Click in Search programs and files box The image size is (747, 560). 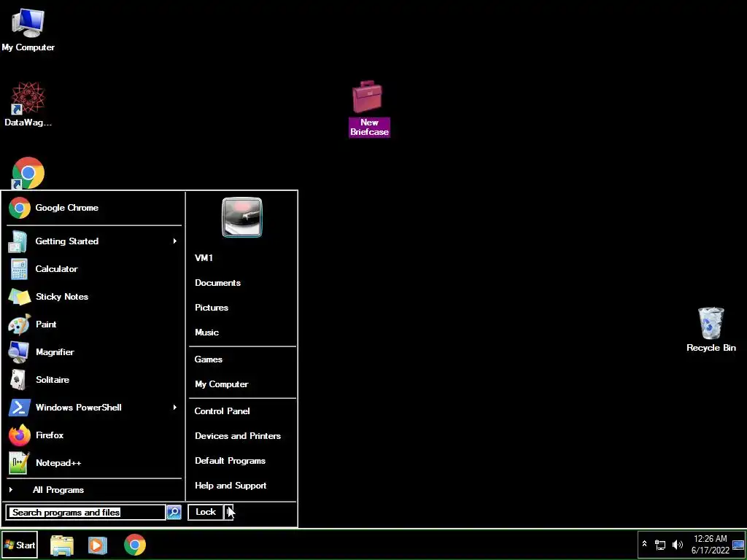pos(86,513)
